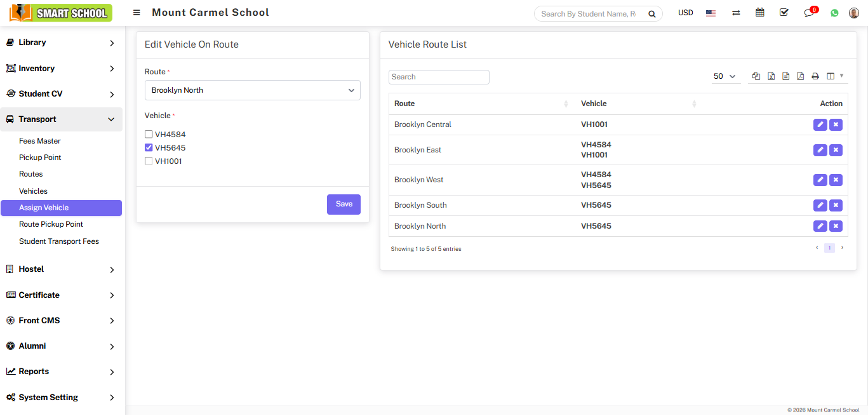Check the VH4584 vehicle checkbox
Image resolution: width=868 pixels, height=416 pixels.
(x=149, y=135)
